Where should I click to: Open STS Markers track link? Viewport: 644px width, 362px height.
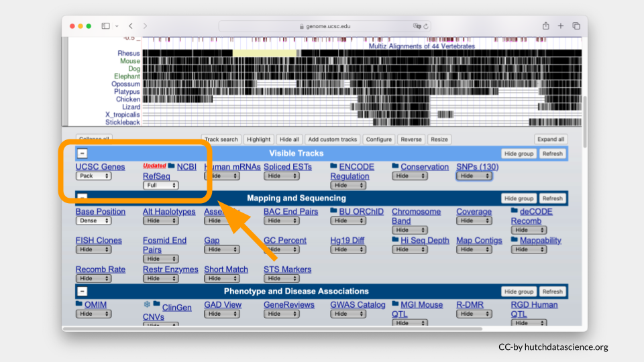(x=288, y=269)
